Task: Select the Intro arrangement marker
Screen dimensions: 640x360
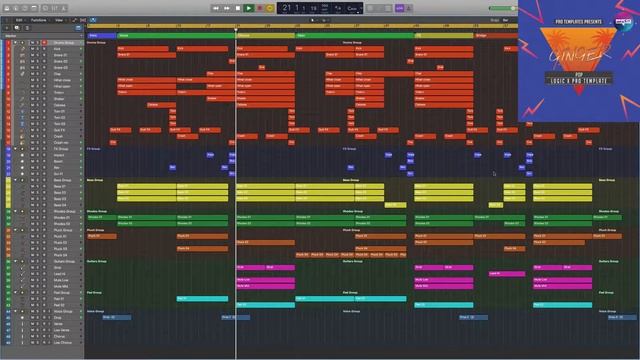Action: pos(102,36)
